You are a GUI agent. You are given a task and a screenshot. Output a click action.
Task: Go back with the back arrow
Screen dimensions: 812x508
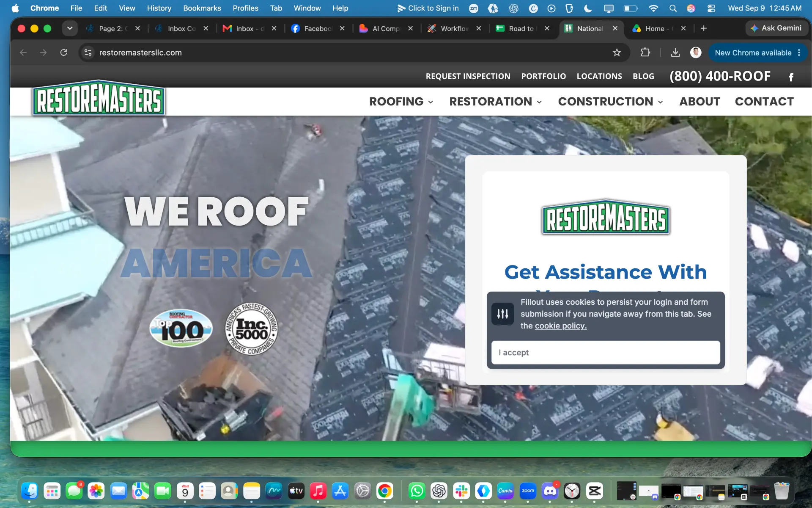(x=23, y=52)
